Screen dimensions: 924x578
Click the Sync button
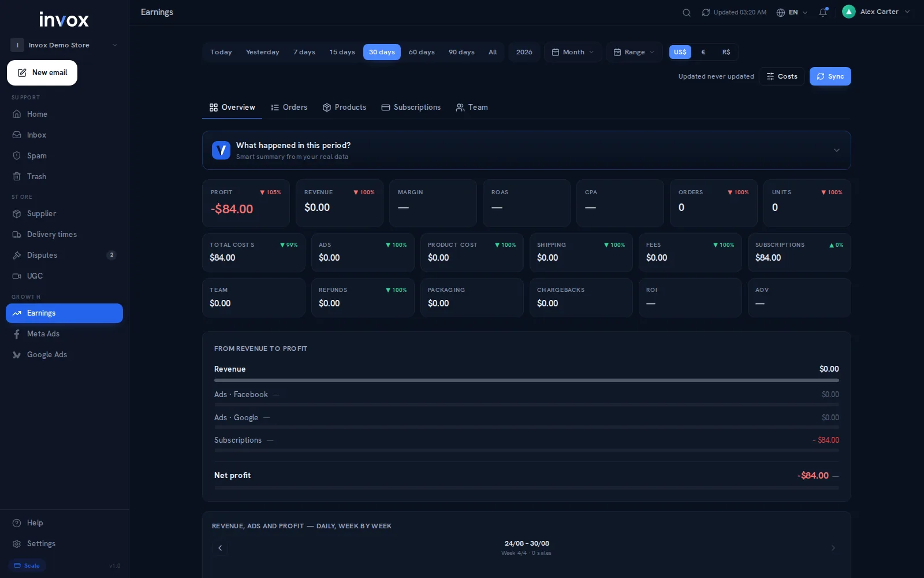[830, 76]
